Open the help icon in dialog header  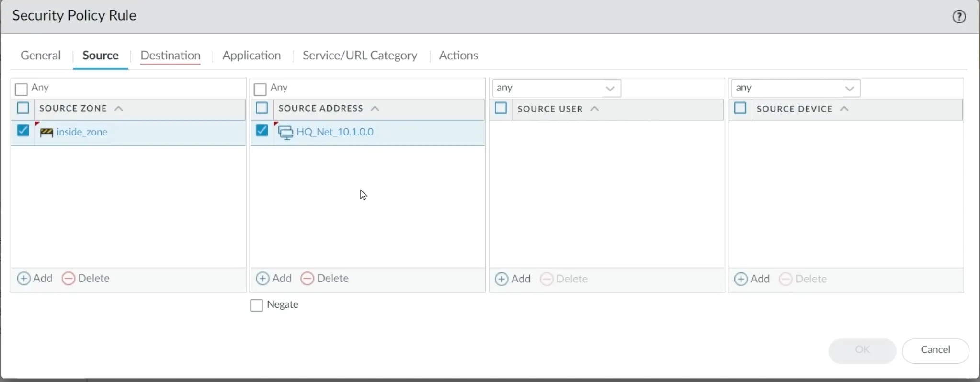(958, 17)
